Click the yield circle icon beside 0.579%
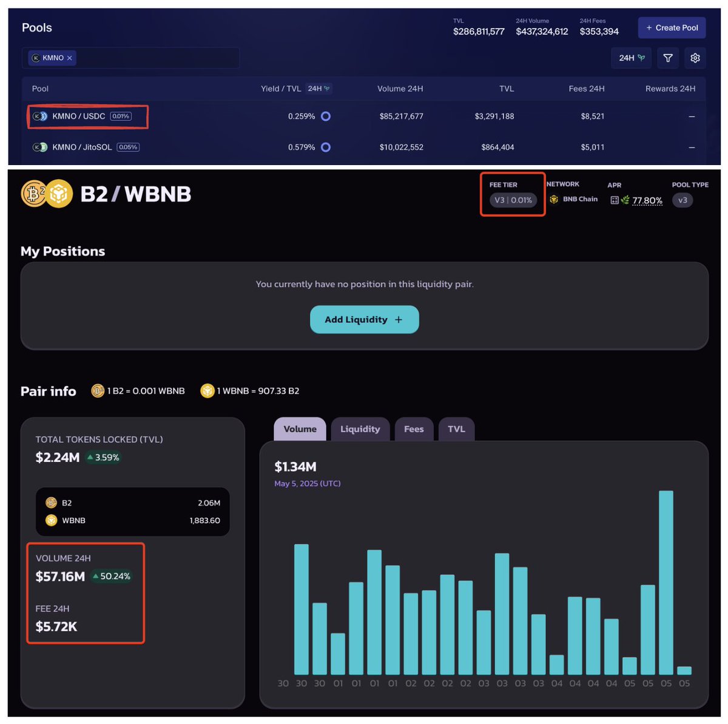 pos(326,147)
